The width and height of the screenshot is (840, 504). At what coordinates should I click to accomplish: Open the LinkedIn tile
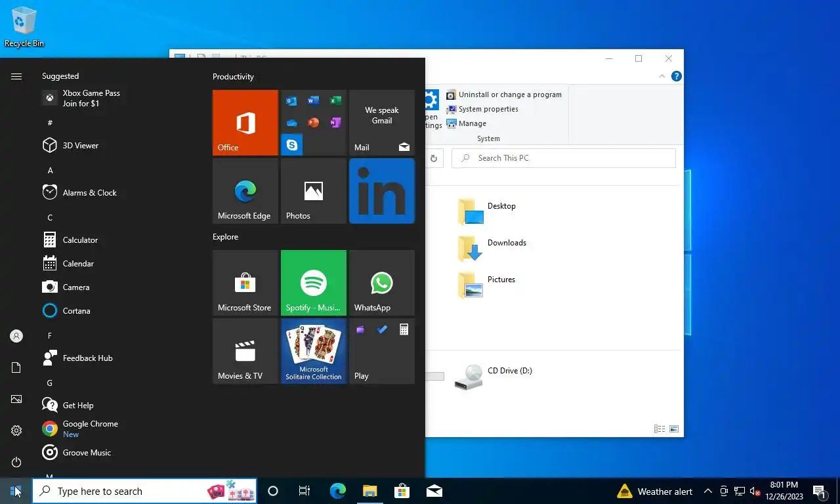tap(382, 191)
